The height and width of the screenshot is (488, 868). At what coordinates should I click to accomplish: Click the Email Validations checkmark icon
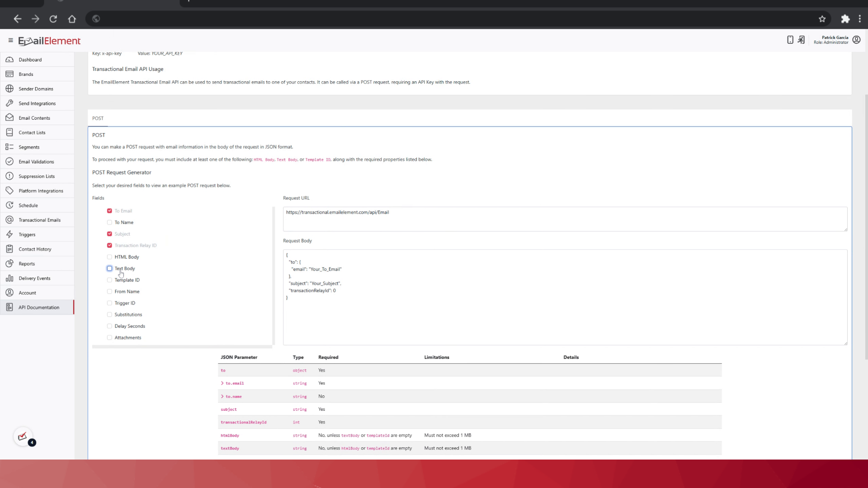pos(9,162)
